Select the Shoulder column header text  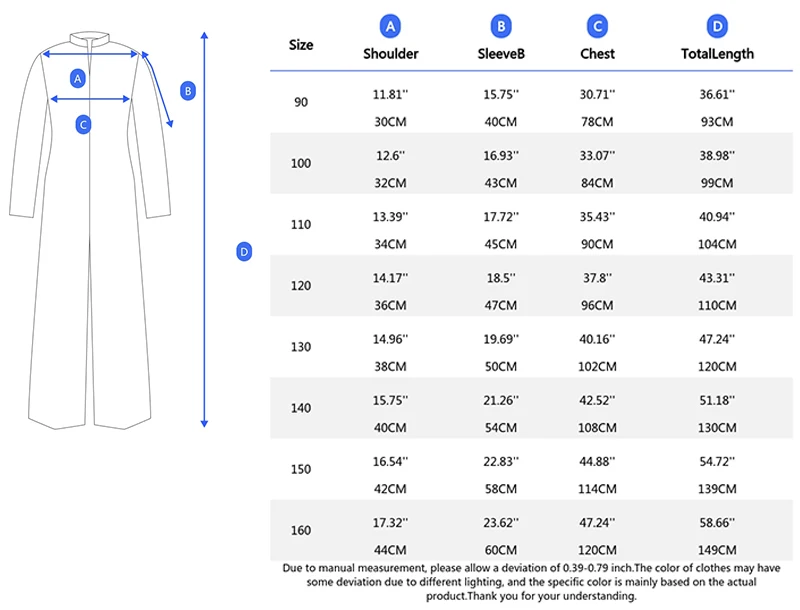click(391, 54)
